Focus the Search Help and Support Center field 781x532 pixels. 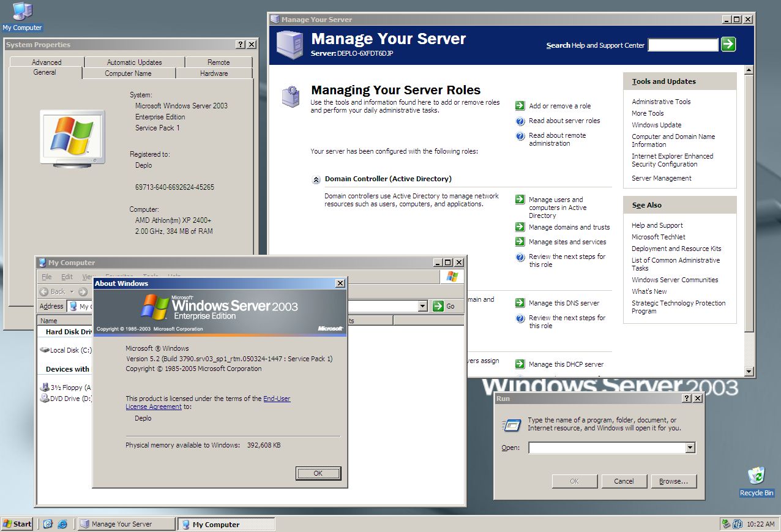click(x=683, y=45)
